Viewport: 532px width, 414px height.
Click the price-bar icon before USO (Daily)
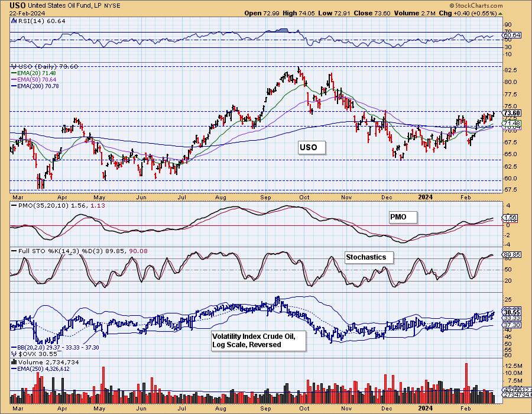(x=14, y=66)
